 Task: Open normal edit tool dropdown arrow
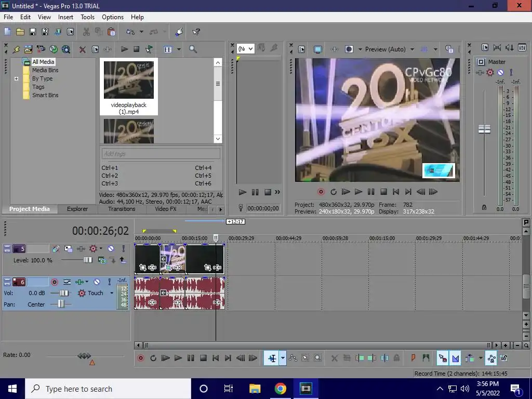pos(283,358)
